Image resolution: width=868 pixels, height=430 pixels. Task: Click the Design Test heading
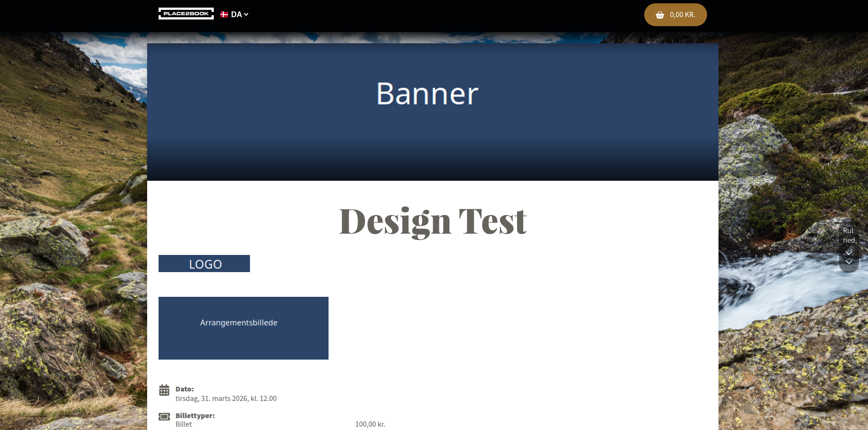pyautogui.click(x=433, y=222)
